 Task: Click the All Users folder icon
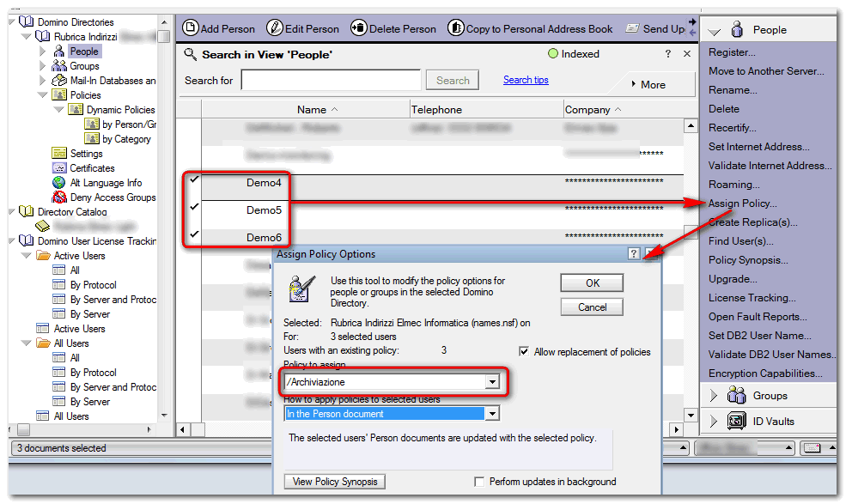pos(43,343)
